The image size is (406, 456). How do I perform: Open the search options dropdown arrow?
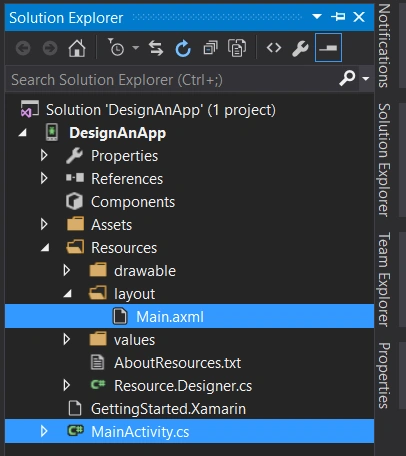point(366,79)
